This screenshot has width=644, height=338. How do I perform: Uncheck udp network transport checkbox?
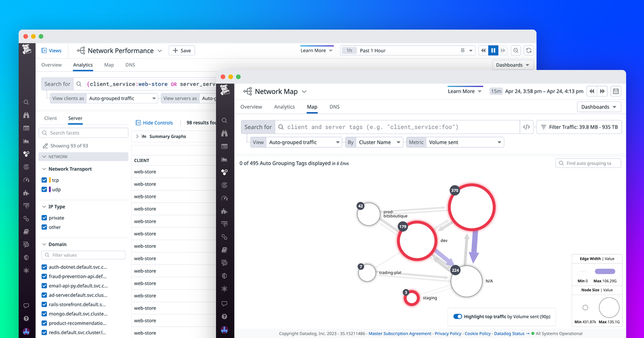(45, 189)
